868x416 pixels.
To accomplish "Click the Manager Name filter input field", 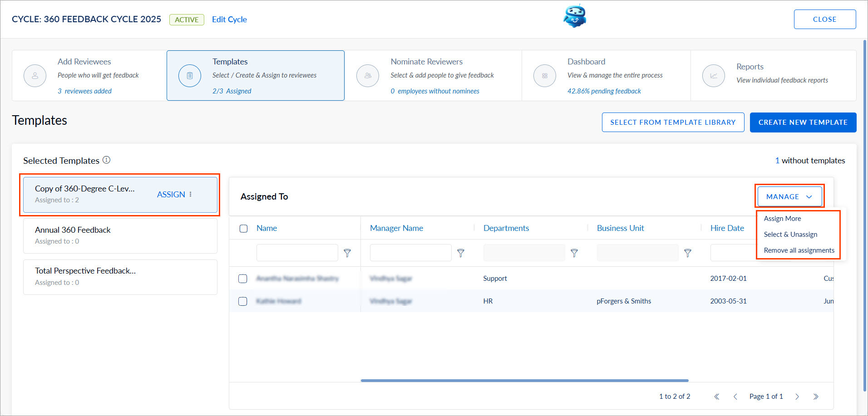I will coord(410,253).
